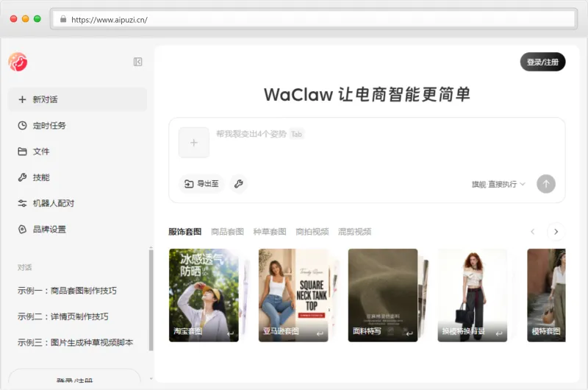The height and width of the screenshot is (390, 588).
Task: Open conversation 示例三：图片生成种草视频脚本
Action: pyautogui.click(x=76, y=342)
